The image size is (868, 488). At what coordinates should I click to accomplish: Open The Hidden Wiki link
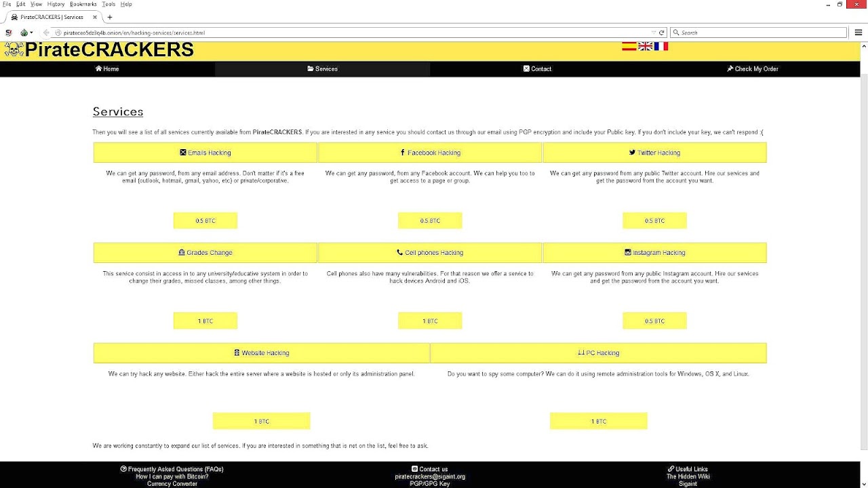(x=688, y=476)
